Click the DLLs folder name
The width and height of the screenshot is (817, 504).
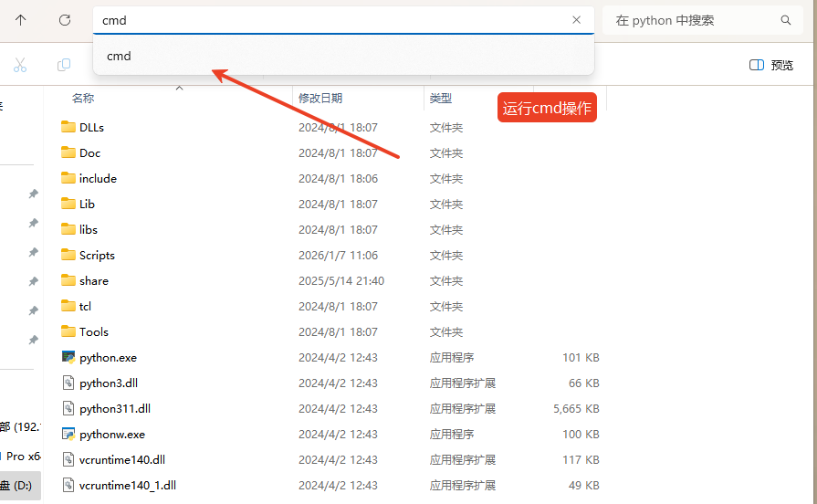(x=91, y=127)
